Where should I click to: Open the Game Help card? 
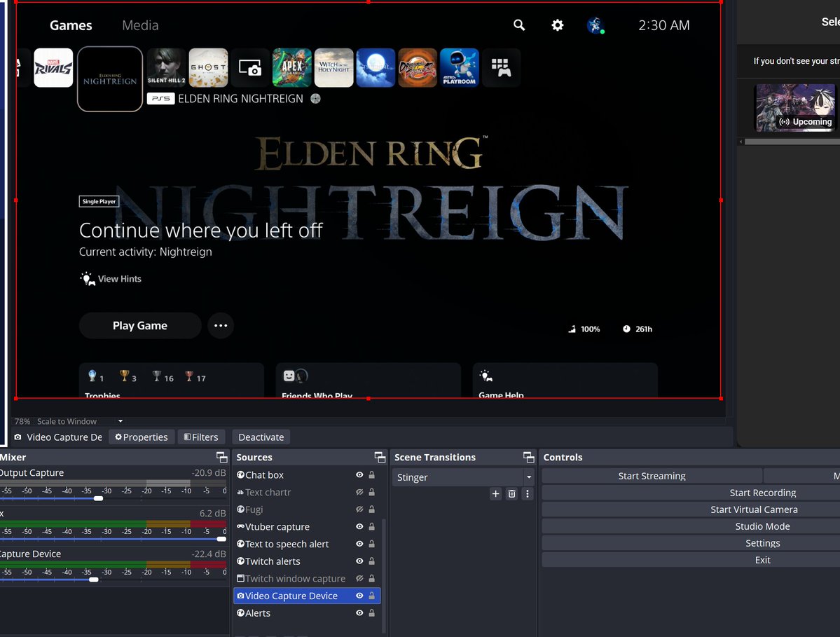pos(565,381)
